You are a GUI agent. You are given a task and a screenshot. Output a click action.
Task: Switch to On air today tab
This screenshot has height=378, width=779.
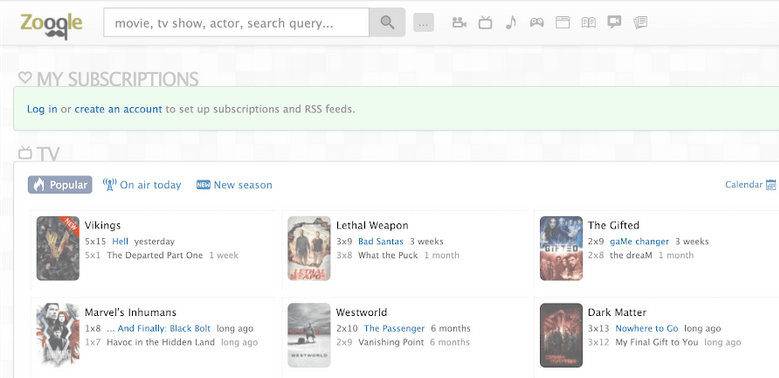(142, 185)
